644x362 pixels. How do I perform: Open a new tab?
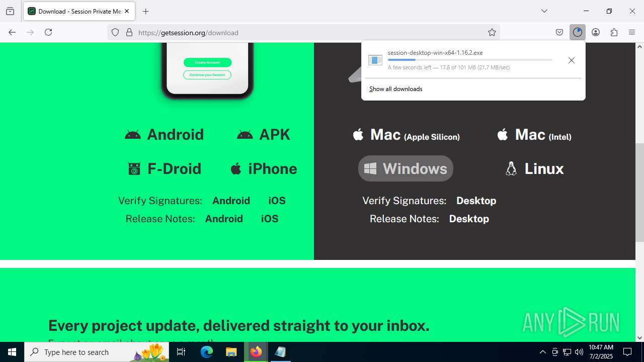[x=146, y=11]
